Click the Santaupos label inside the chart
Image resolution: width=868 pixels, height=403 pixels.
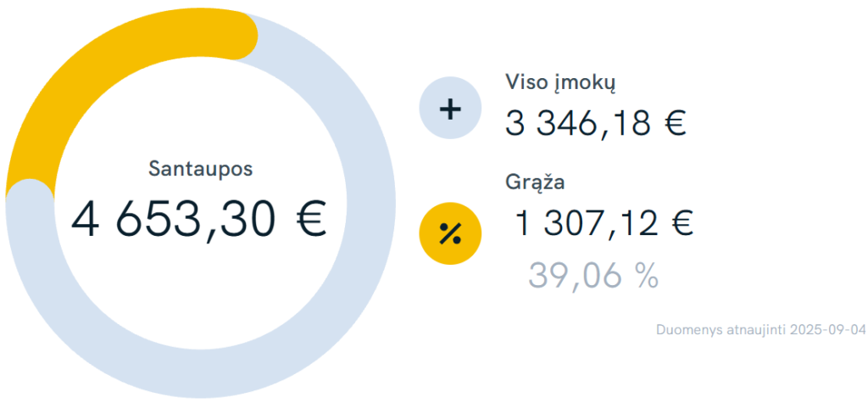tap(201, 168)
